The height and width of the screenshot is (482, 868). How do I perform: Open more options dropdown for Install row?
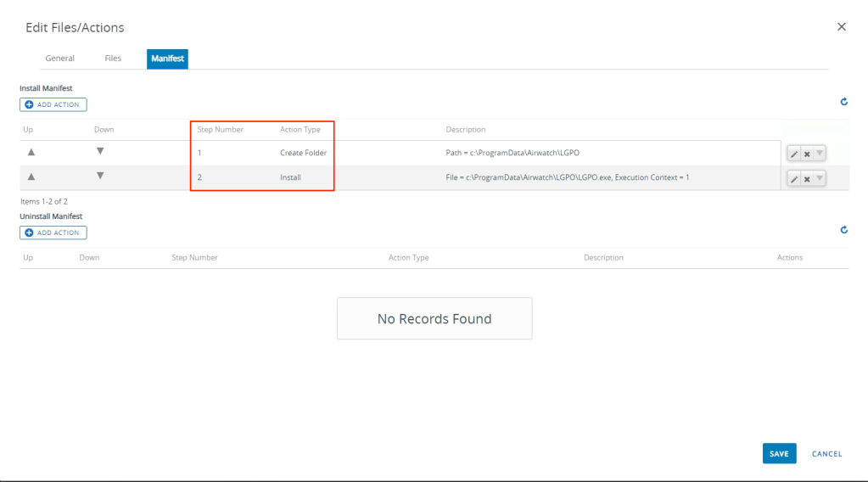click(x=819, y=179)
